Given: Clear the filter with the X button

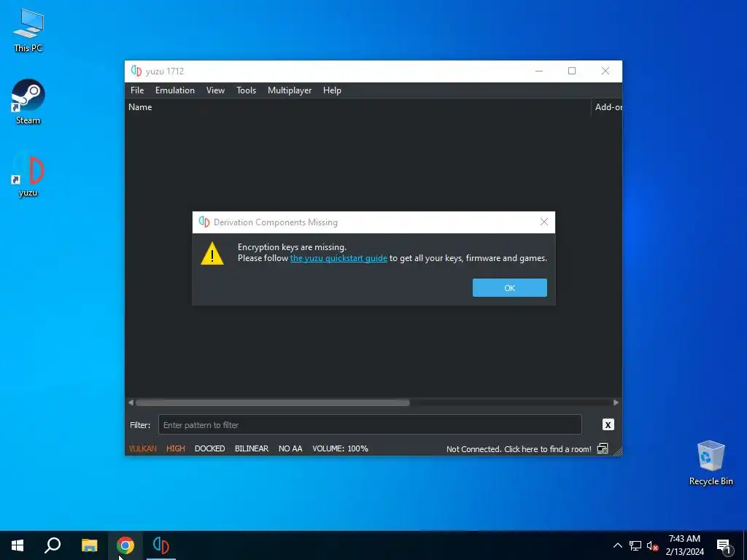Looking at the screenshot, I should pos(608,425).
